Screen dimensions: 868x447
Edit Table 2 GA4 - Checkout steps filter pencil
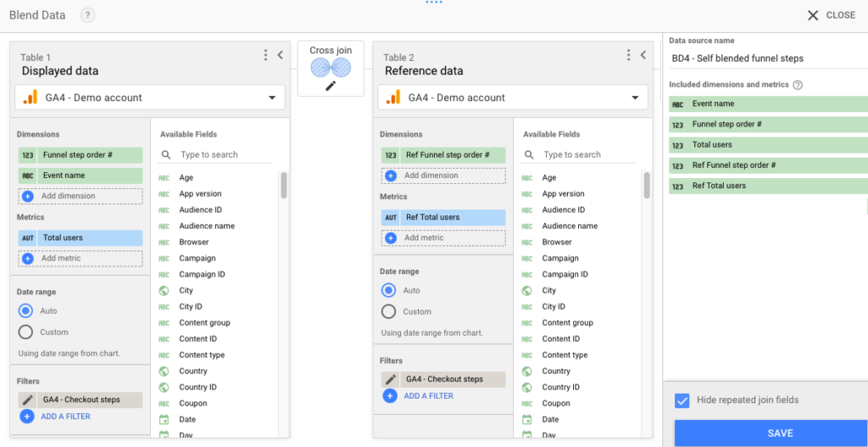point(391,379)
